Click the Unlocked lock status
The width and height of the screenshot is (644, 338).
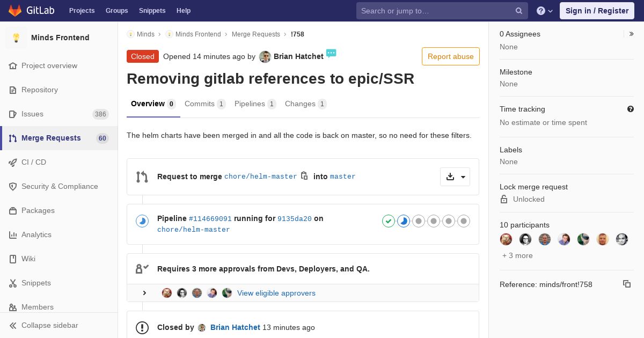pos(529,199)
